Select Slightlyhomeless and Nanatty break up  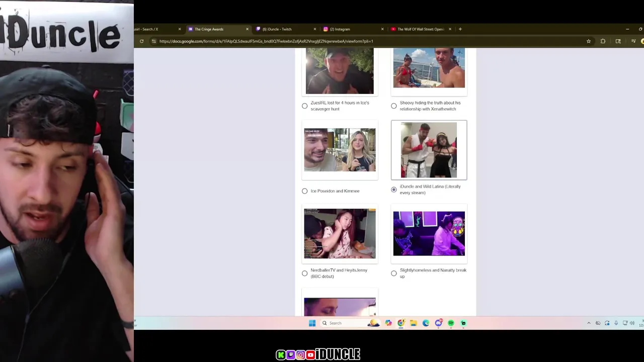click(x=394, y=274)
